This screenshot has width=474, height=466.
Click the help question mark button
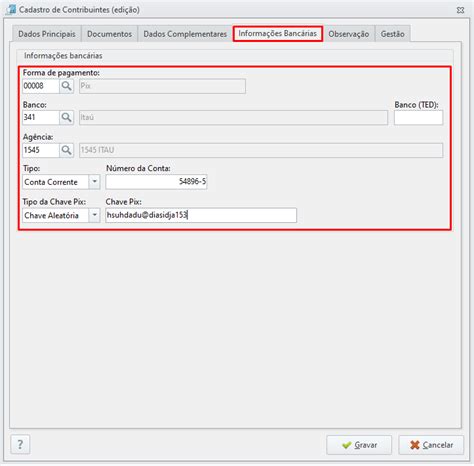click(x=20, y=444)
